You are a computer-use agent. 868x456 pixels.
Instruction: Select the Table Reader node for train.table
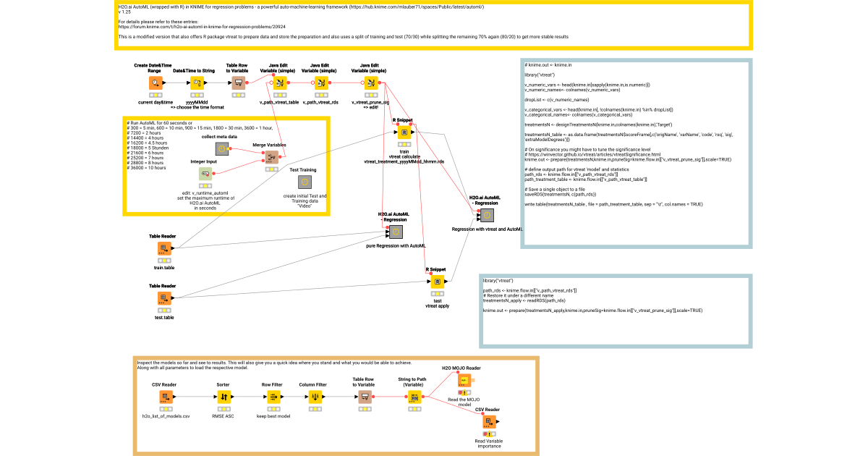tap(164, 248)
